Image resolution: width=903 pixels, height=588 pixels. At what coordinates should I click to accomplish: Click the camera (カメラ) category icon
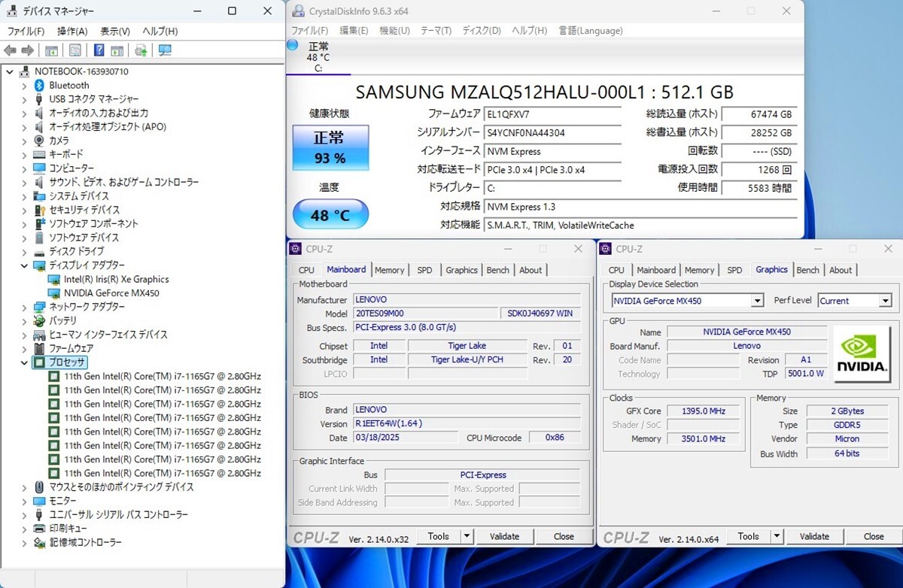pos(40,141)
